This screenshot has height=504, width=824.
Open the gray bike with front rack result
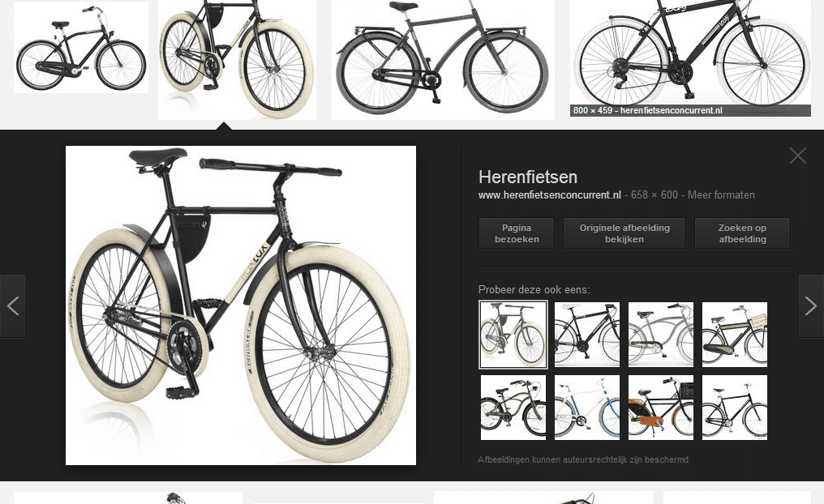(x=443, y=60)
